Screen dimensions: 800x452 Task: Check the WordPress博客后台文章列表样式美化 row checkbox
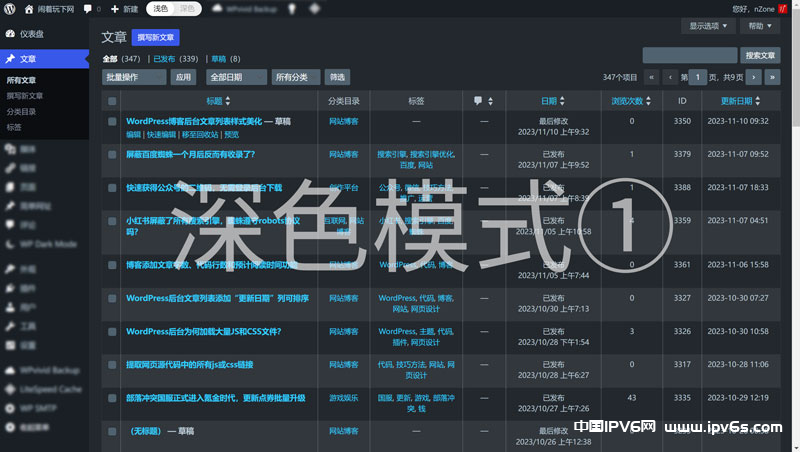tap(112, 121)
